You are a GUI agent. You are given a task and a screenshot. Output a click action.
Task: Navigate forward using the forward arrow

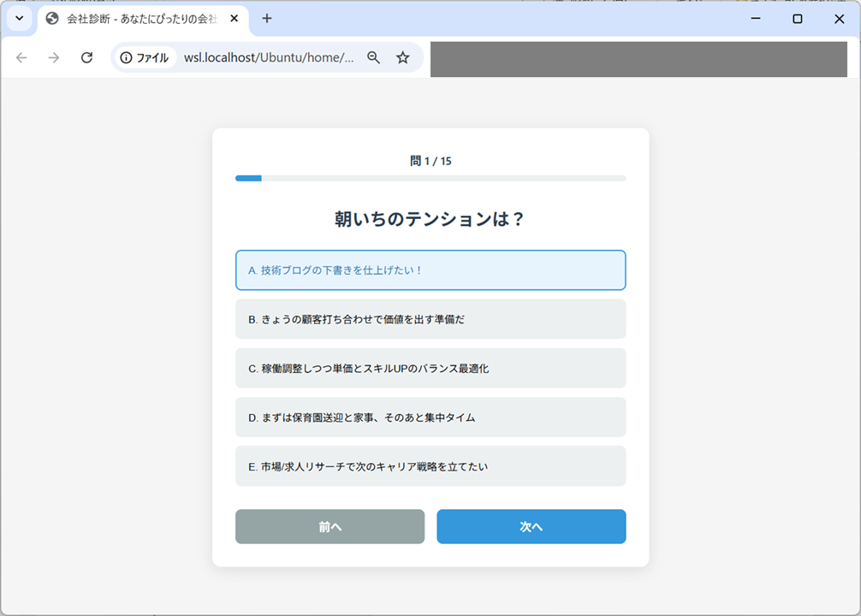pos(53,57)
